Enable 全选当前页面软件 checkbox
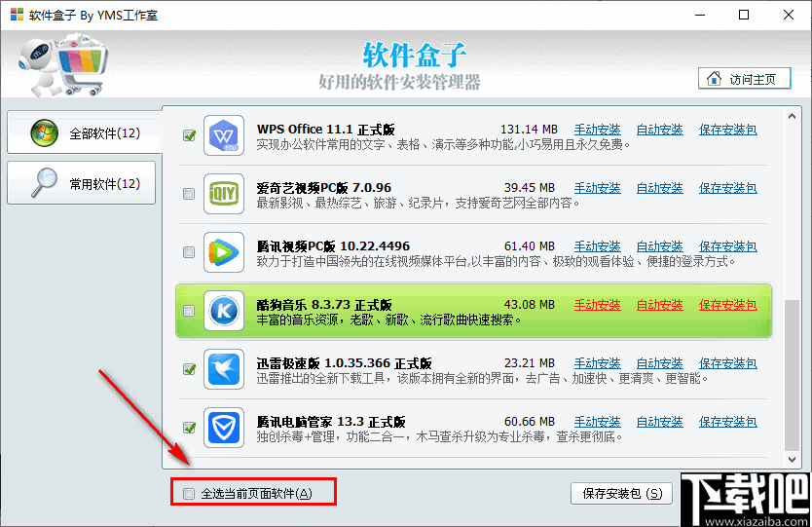This screenshot has width=812, height=527. pyautogui.click(x=189, y=494)
